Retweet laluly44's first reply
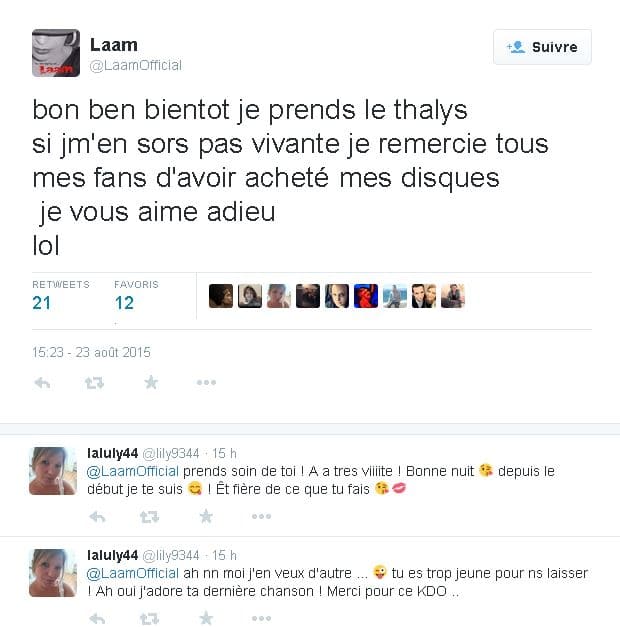This screenshot has height=627, width=620. 150,517
